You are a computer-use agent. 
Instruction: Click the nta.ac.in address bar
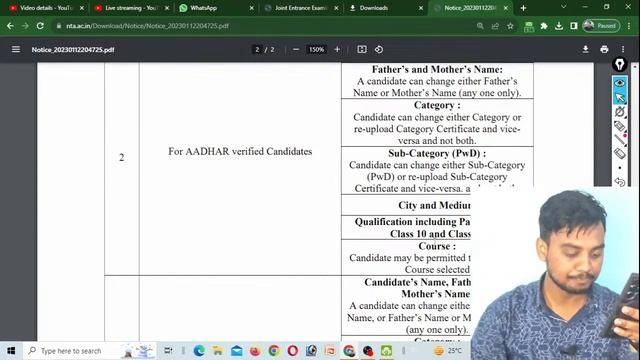coord(261,26)
